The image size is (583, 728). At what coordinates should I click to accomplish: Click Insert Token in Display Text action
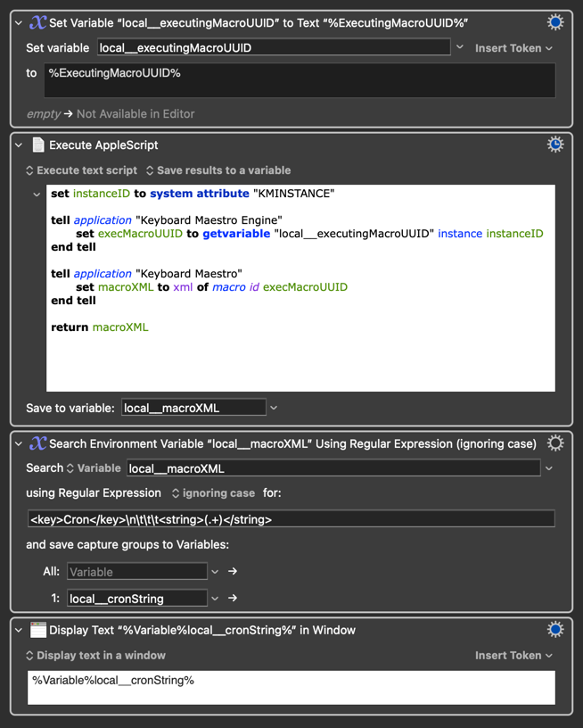[513, 656]
